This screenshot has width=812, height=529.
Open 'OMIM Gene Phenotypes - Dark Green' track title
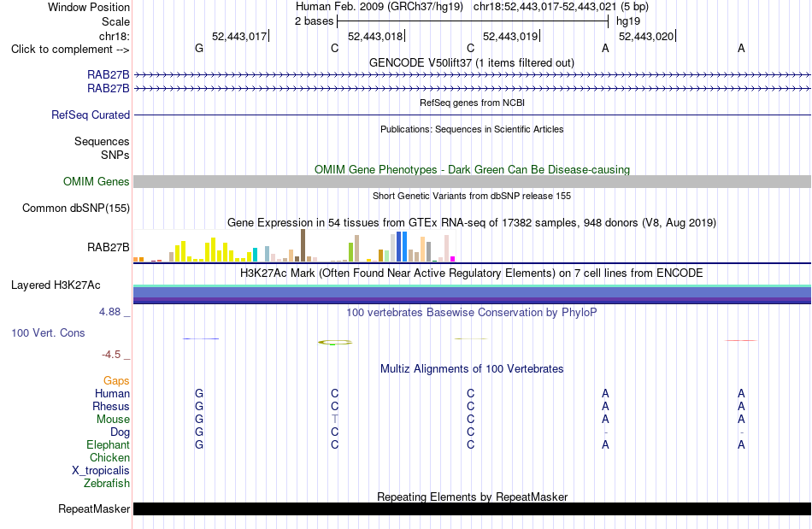pyautogui.click(x=473, y=169)
